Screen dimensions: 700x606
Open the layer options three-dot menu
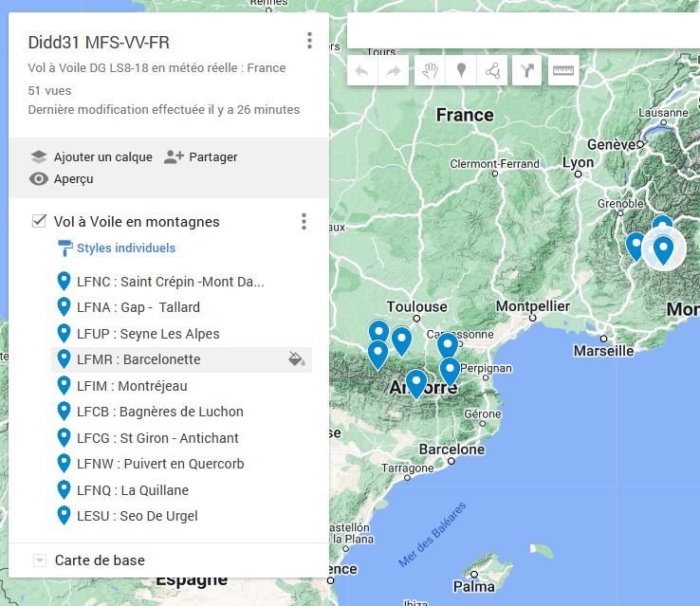point(304,222)
